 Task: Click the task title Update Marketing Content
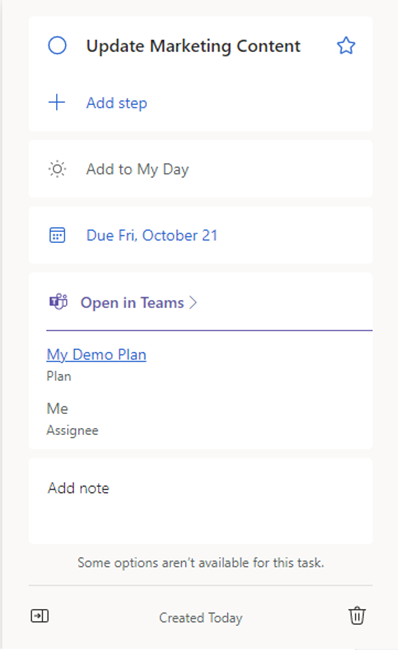(193, 46)
